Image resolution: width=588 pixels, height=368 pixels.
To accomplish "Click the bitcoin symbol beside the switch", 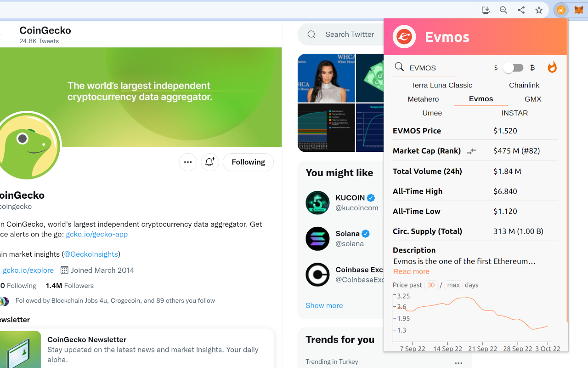I will [532, 68].
